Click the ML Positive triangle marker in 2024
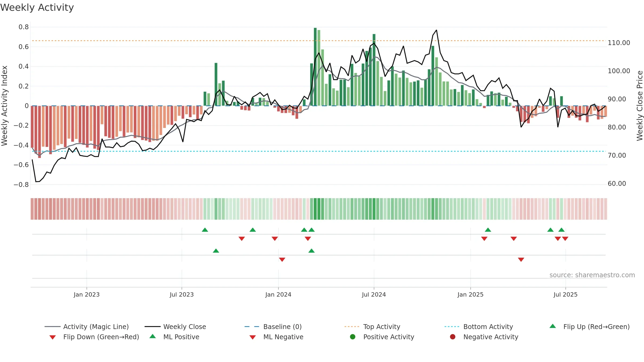The width and height of the screenshot is (644, 362). tap(312, 251)
